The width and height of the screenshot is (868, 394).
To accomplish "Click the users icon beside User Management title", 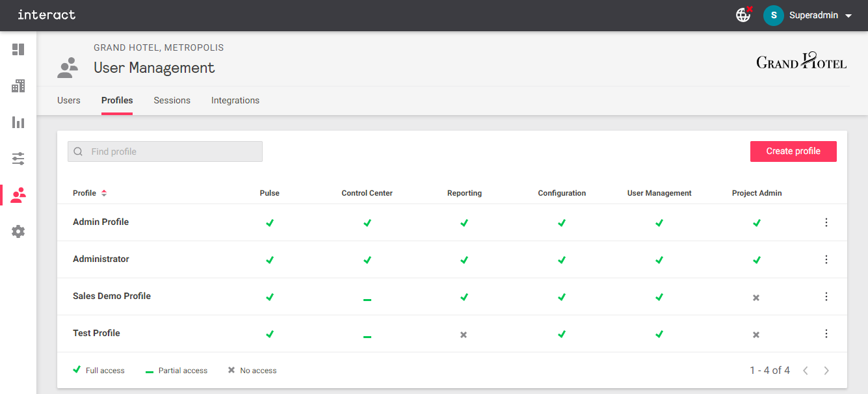I will [x=68, y=68].
